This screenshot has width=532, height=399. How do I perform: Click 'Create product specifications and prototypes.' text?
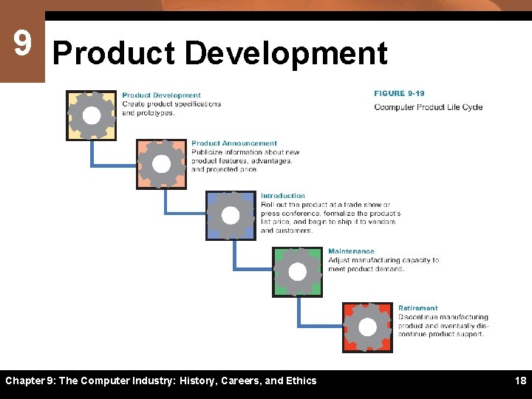pyautogui.click(x=171, y=108)
